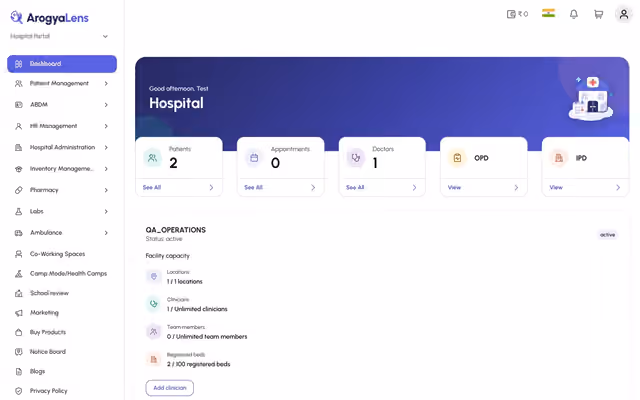Open Buy Products menu item

[x=62, y=332]
